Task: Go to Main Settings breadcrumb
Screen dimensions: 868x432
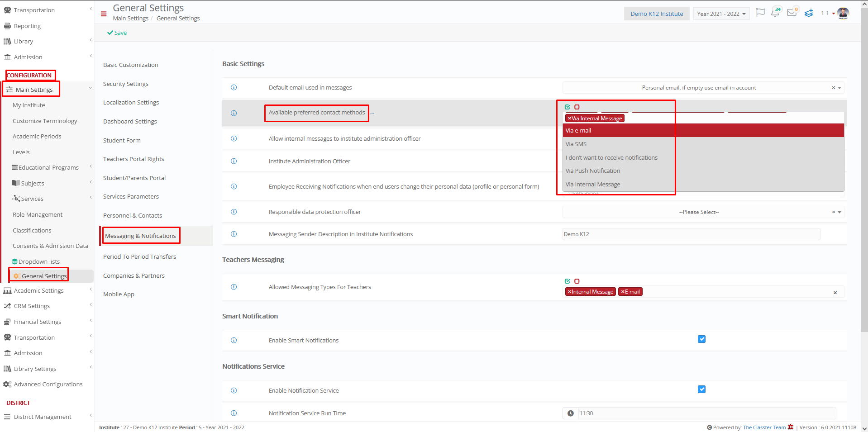Action: [130, 18]
